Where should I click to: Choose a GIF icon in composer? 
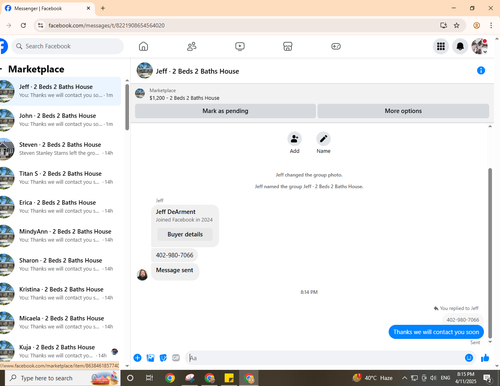point(176,358)
